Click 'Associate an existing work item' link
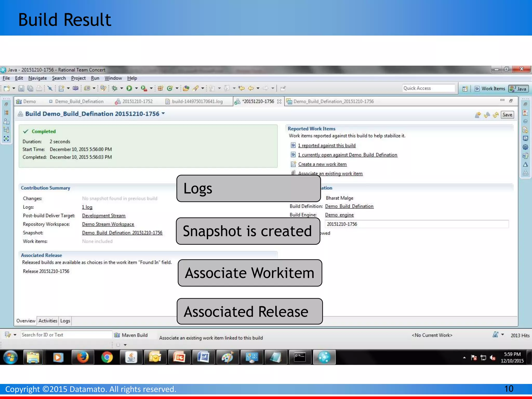The image size is (532, 399). pos(330,174)
